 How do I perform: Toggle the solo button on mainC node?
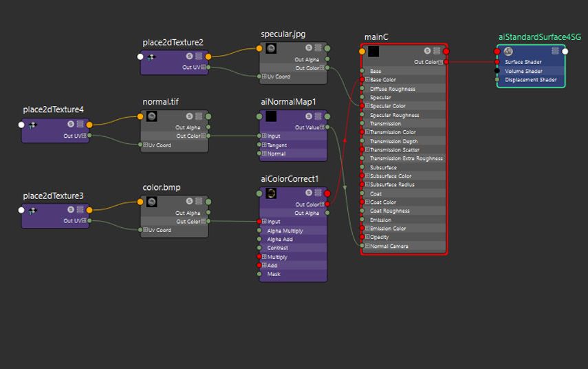tap(427, 51)
